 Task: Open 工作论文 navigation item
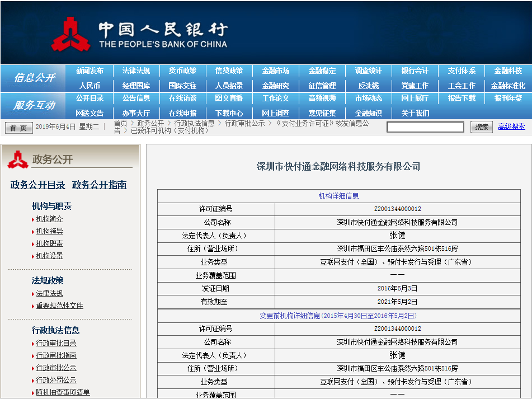275,98
